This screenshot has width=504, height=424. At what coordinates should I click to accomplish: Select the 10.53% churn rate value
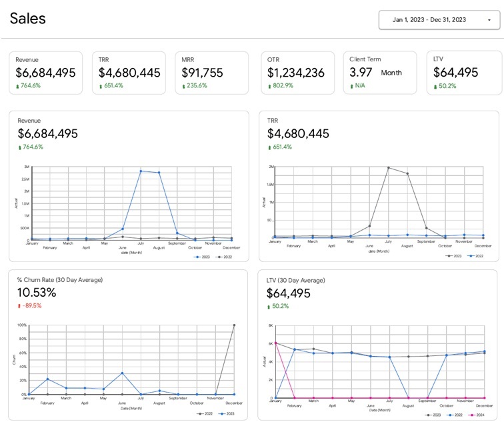coord(37,293)
